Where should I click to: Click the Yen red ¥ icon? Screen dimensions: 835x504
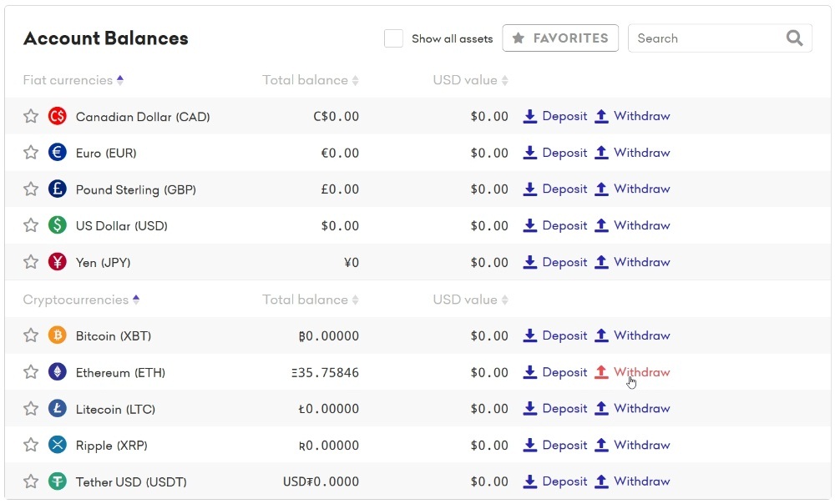pos(58,262)
